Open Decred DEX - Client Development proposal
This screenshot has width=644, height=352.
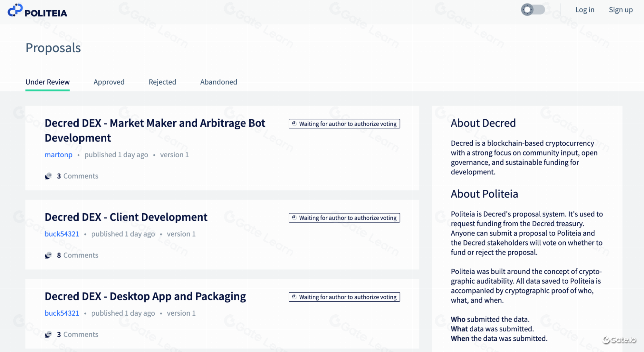tap(126, 217)
